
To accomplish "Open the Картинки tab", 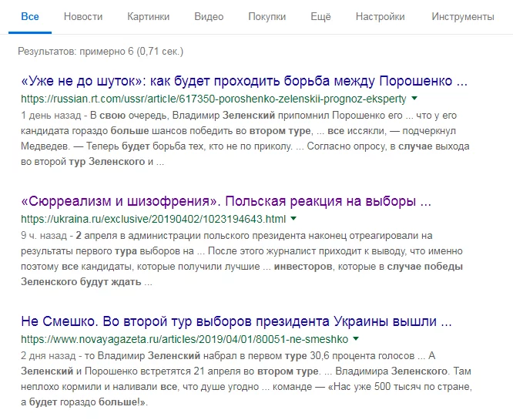I will pyautogui.click(x=148, y=17).
